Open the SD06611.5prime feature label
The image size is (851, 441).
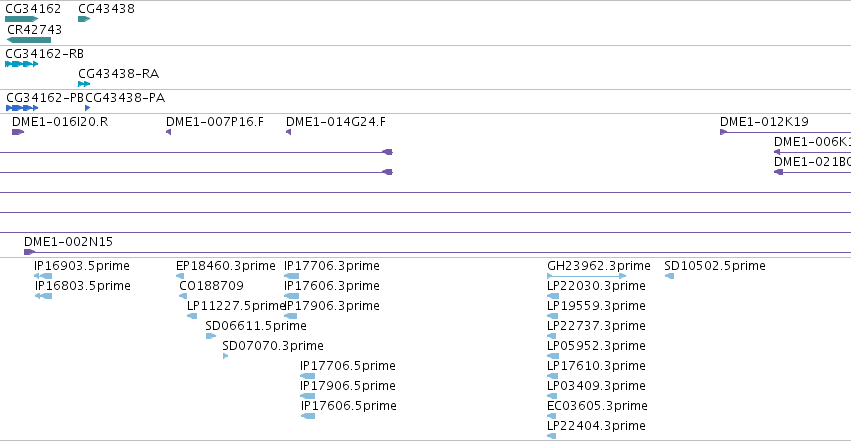256,325
